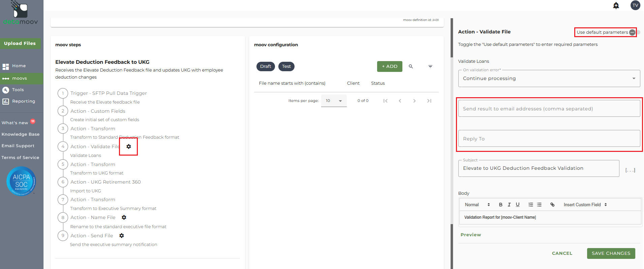Open the configuration filter icon
This screenshot has width=644, height=269.
(430, 66)
